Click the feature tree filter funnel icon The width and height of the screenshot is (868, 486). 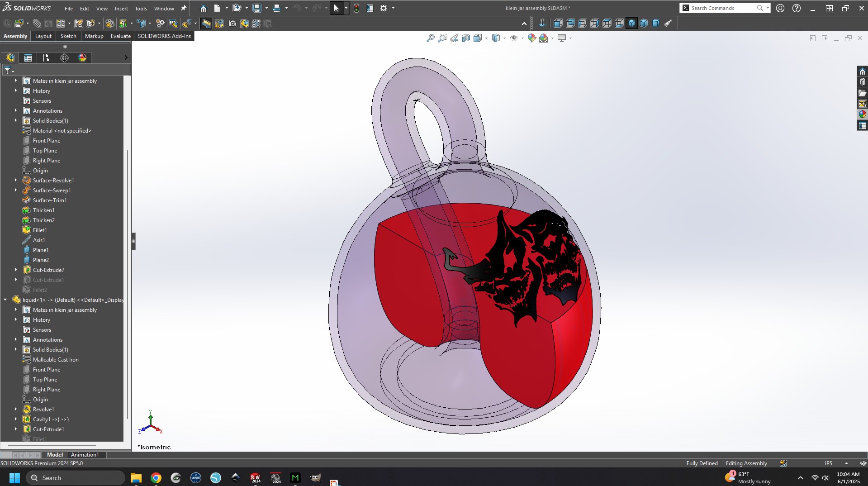[x=7, y=70]
